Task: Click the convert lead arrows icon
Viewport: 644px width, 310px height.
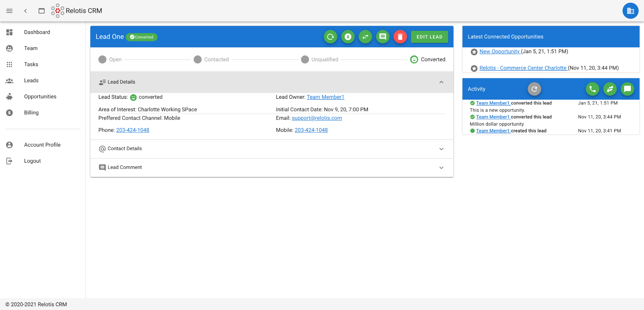Action: point(365,37)
